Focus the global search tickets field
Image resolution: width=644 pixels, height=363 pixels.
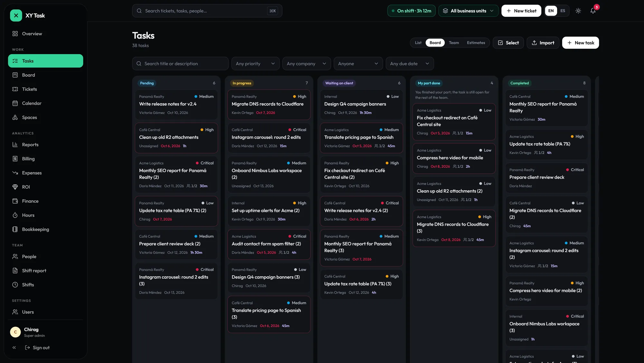pos(207,11)
